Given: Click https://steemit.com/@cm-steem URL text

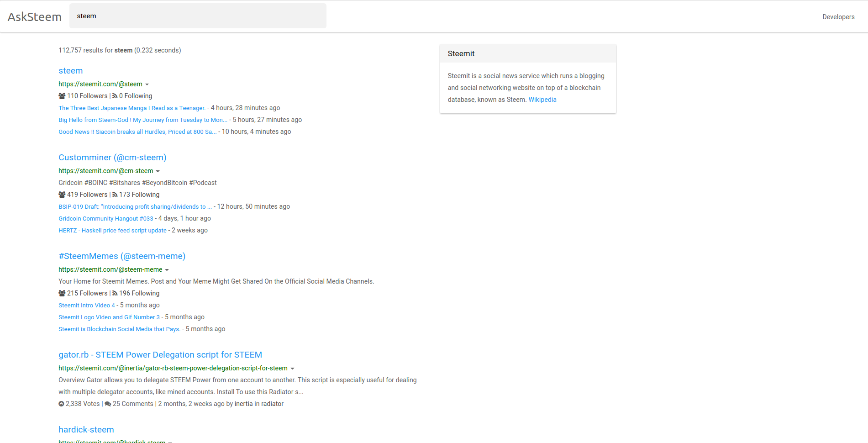Looking at the screenshot, I should pos(106,171).
